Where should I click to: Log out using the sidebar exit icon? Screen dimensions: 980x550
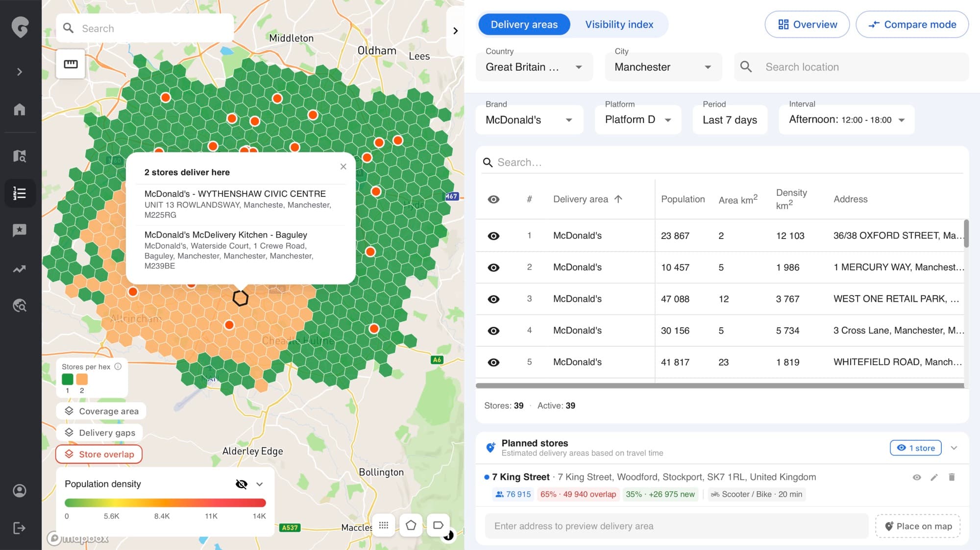click(x=20, y=528)
